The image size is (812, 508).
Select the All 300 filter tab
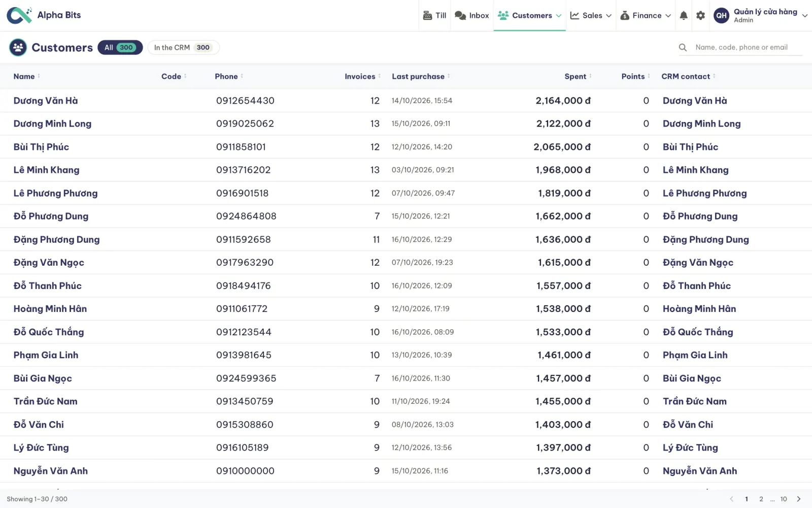[x=120, y=47]
